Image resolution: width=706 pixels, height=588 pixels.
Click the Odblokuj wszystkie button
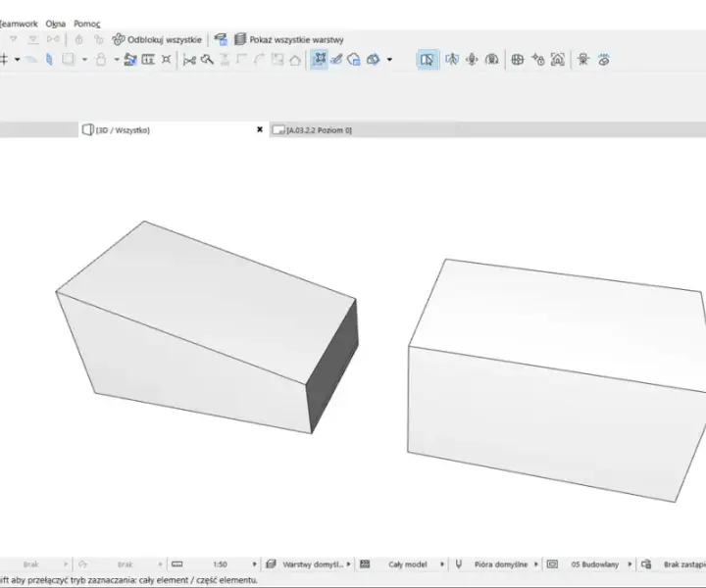point(157,39)
